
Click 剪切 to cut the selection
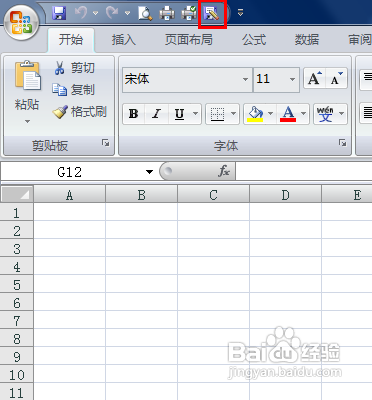tap(74, 68)
